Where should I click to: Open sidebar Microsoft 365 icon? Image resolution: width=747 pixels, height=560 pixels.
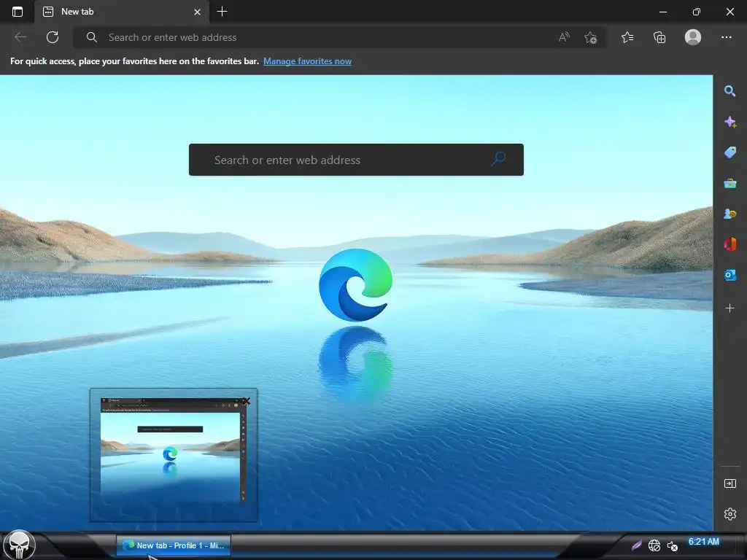point(729,244)
